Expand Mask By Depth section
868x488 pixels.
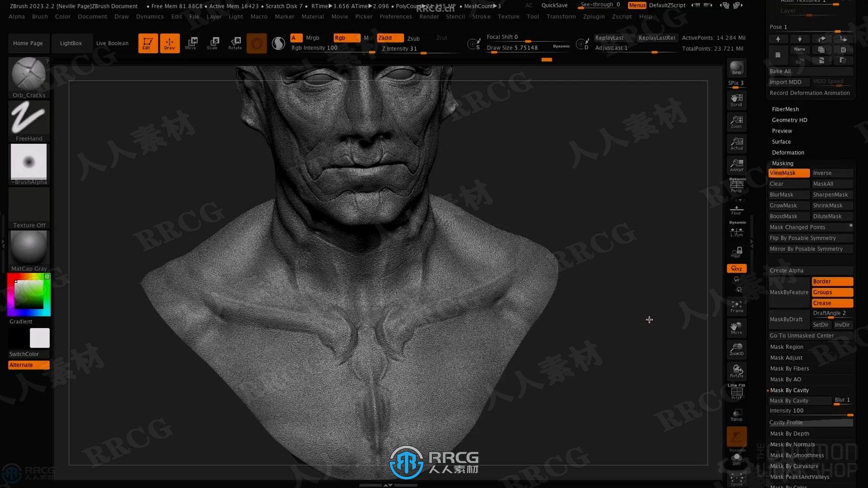click(789, 434)
